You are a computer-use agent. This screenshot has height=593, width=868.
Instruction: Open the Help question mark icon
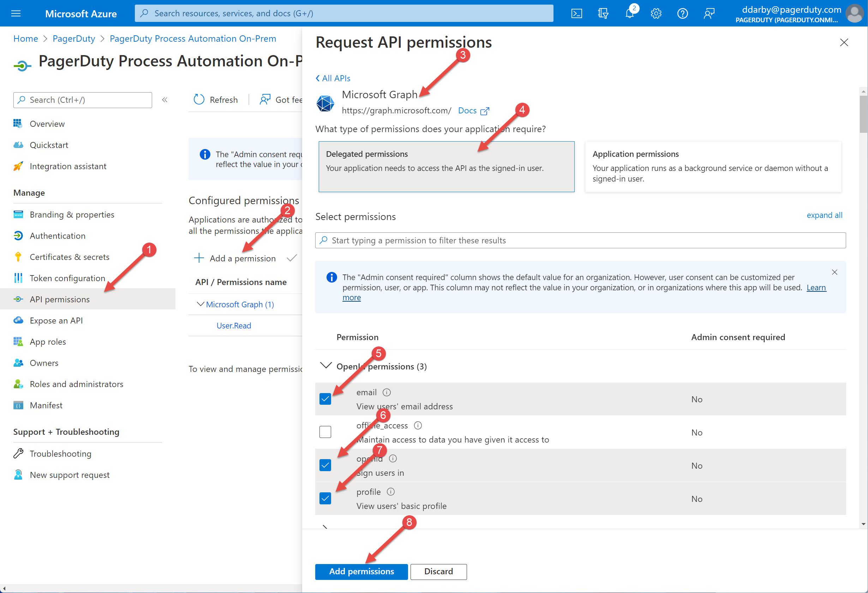(682, 13)
